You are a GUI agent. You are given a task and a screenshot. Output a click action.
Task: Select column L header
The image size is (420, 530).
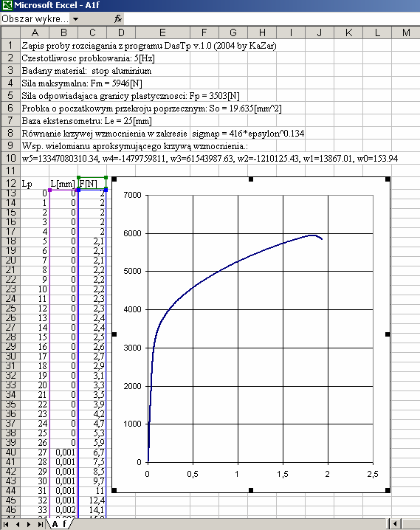pos(377,32)
